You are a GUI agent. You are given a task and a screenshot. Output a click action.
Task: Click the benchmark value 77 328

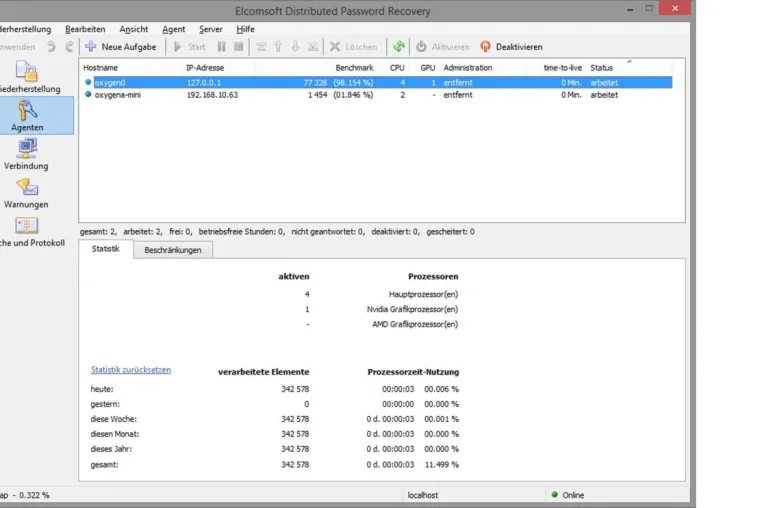[x=315, y=83]
